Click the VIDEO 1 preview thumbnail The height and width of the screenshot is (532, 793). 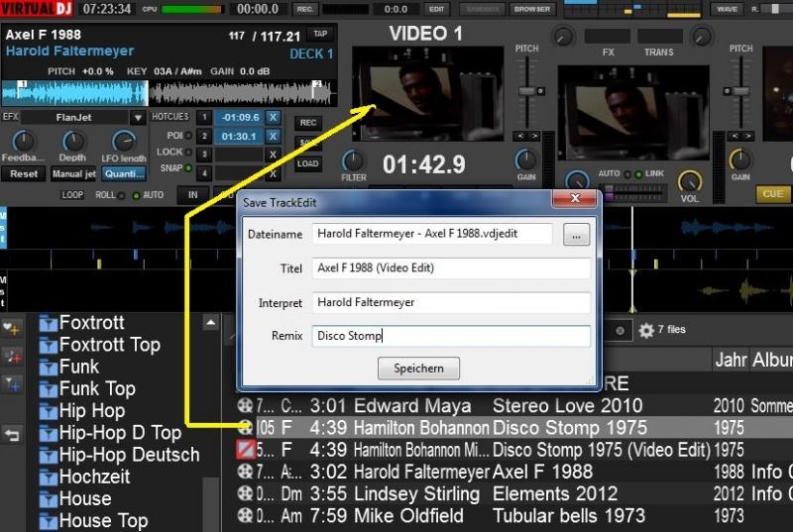[427, 93]
